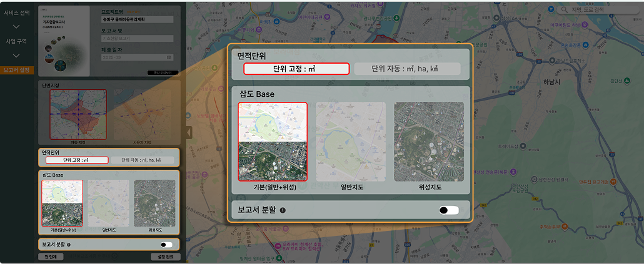Viewport: 644px width, 264px height.
Task: Expand the chevron below 사업 구역
Action: coord(16,56)
